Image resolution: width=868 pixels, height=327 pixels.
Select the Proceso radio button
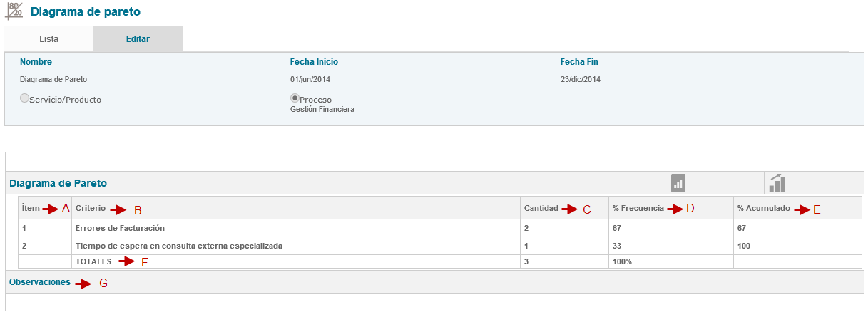295,98
